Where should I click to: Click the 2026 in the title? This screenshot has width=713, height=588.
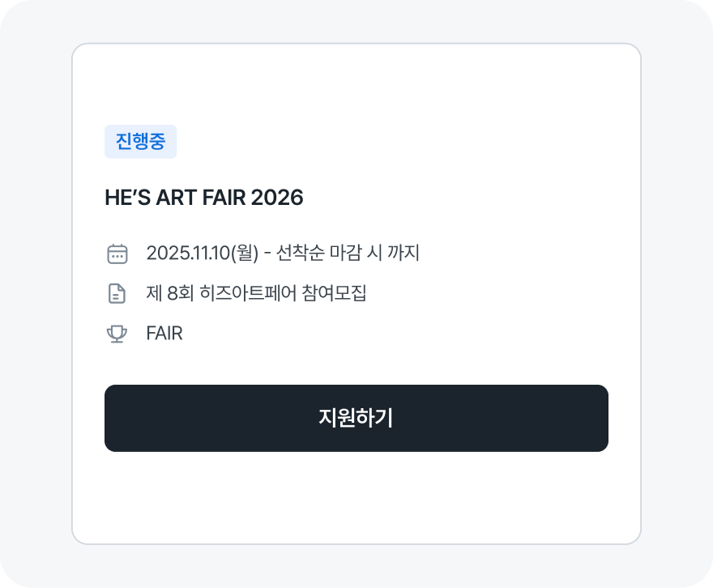pyautogui.click(x=277, y=198)
